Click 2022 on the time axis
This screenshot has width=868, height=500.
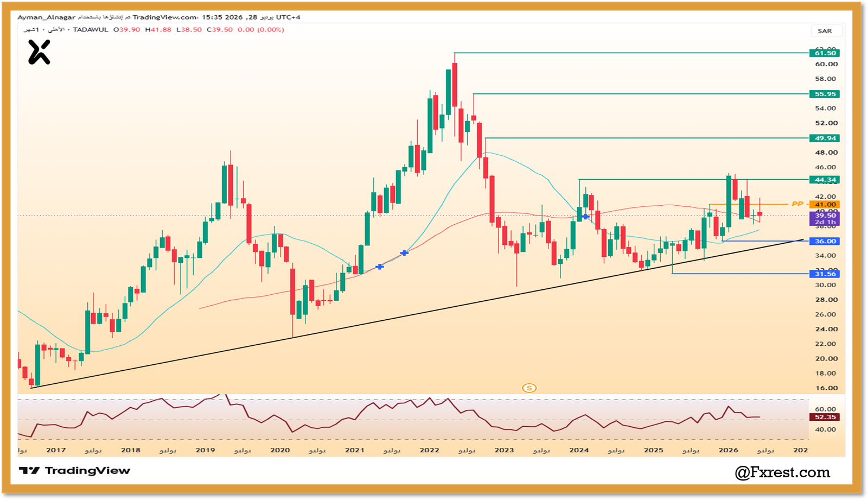point(430,450)
